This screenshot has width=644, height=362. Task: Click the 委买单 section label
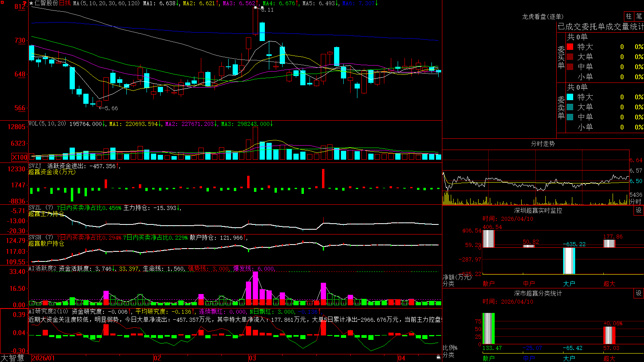pyautogui.click(x=561, y=57)
